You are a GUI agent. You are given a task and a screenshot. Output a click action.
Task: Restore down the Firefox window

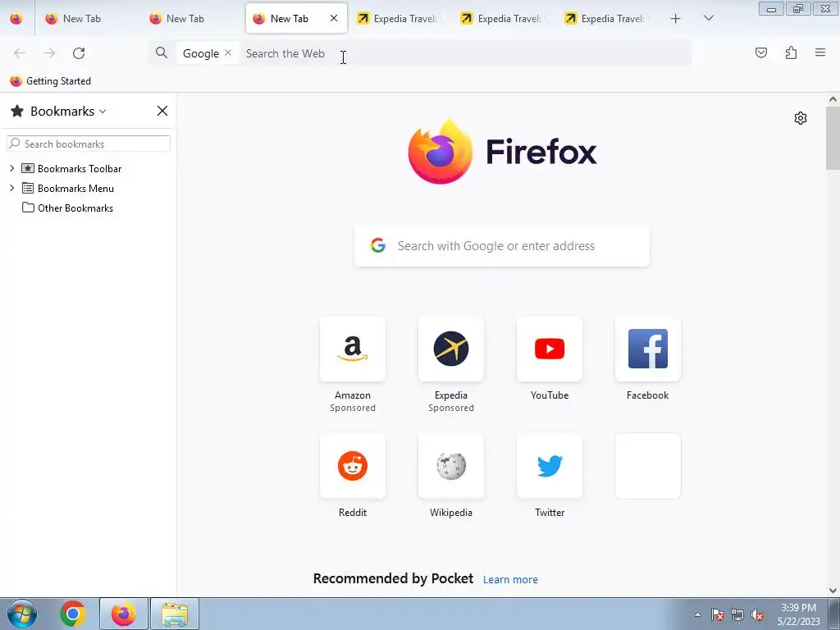click(x=797, y=8)
